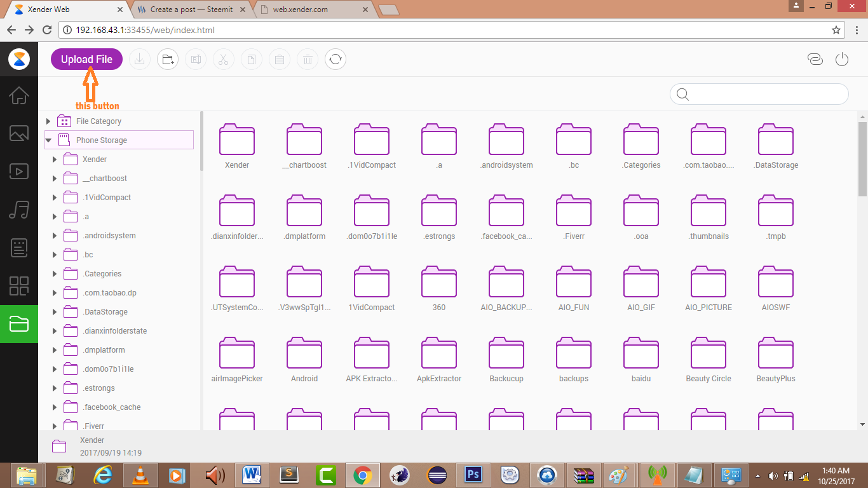Select .bc in the folder tree

point(88,255)
